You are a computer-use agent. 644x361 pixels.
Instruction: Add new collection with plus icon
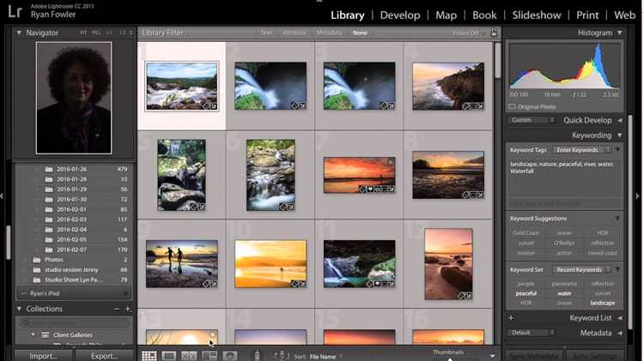point(128,309)
